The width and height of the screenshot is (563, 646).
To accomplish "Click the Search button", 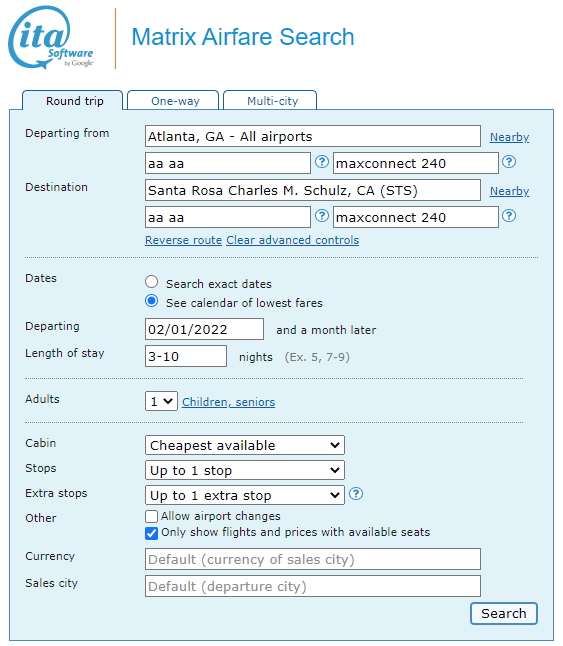I will point(504,613).
